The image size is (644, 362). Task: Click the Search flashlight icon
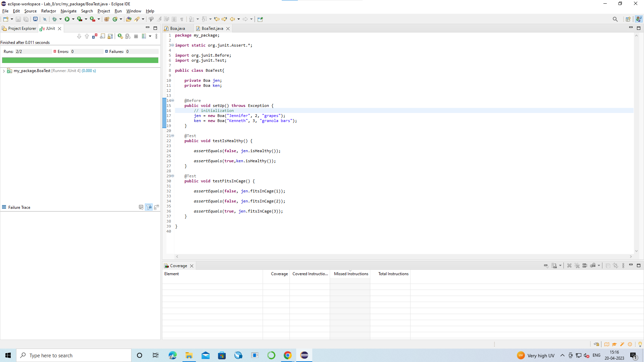point(137,19)
